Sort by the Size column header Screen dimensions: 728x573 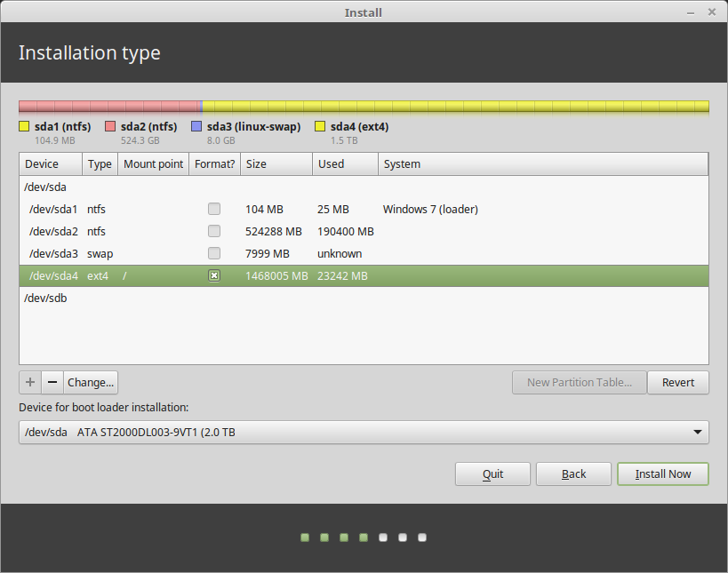(x=276, y=164)
